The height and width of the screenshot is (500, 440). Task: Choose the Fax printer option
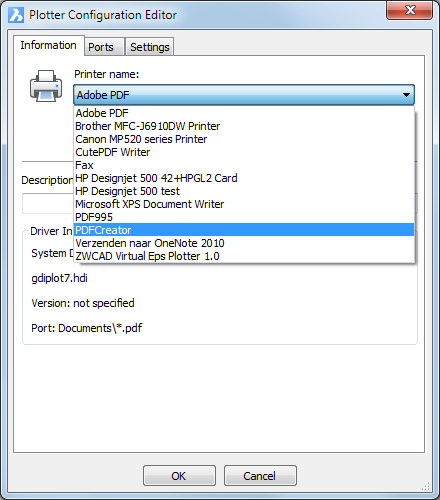point(244,165)
